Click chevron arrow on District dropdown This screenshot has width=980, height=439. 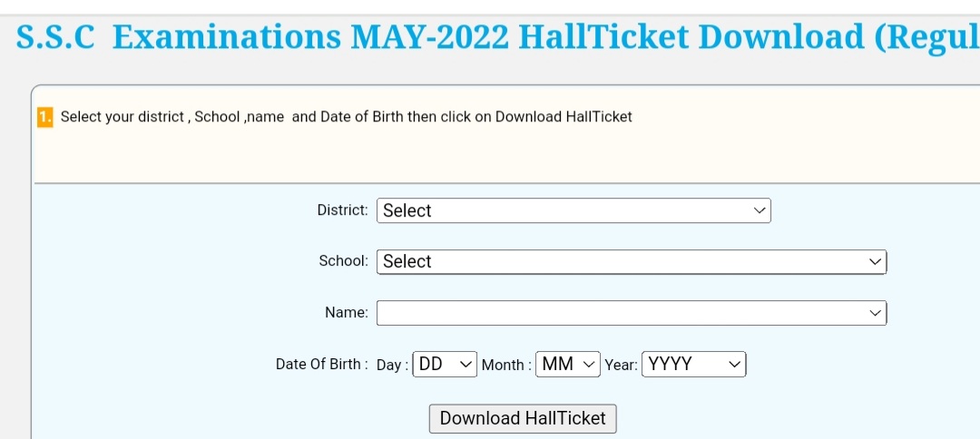tap(759, 210)
